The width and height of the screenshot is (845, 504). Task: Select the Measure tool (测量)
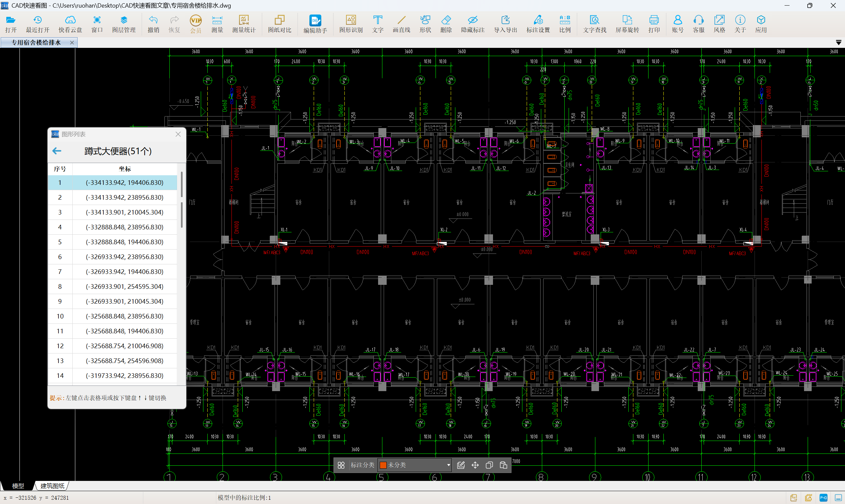[217, 24]
